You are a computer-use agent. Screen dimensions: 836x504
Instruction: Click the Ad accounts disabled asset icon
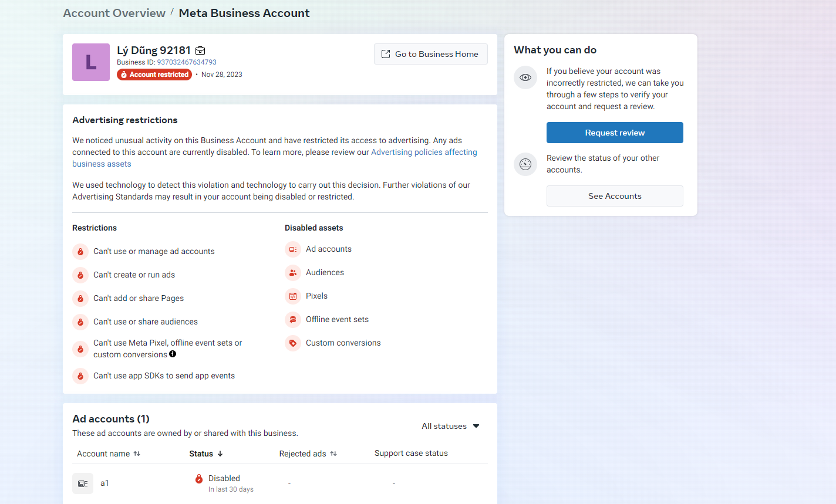(x=293, y=249)
